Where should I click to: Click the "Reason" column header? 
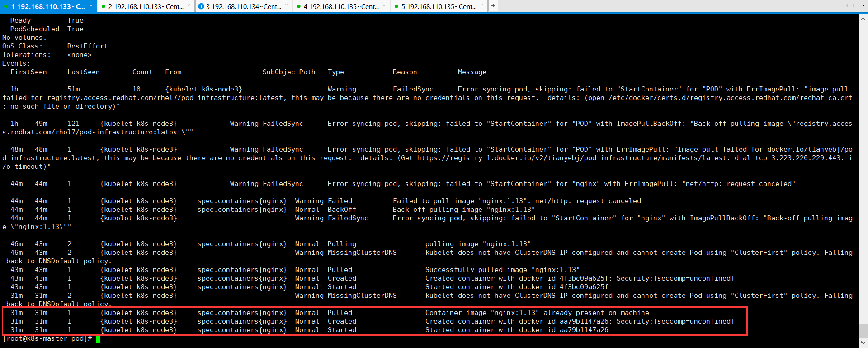coord(405,72)
